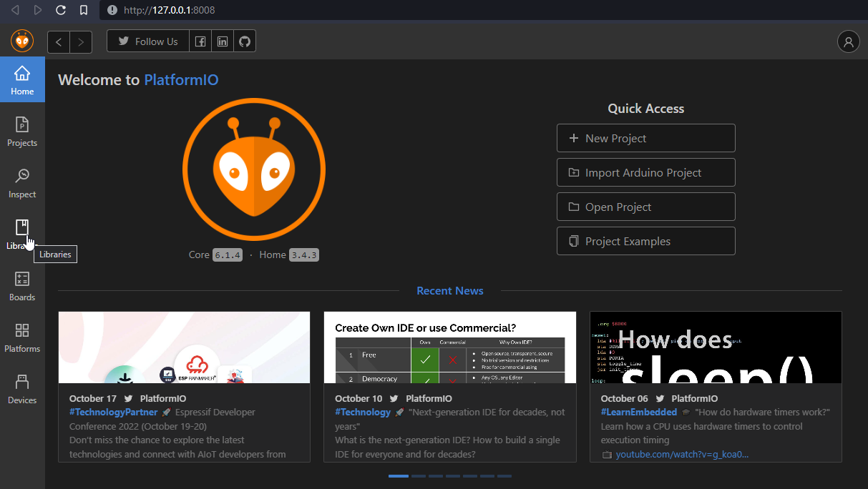Click Core version badge 6.1.4
This screenshot has height=489, width=868.
click(228, 255)
